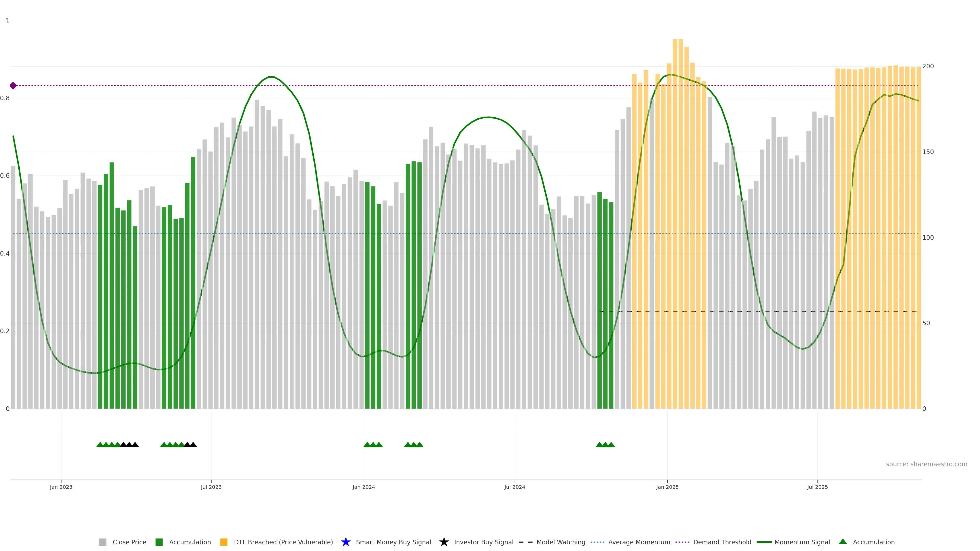Screen dimensions: 980x551
Task: Toggle the Momentum Signal legend label
Action: pos(802,542)
